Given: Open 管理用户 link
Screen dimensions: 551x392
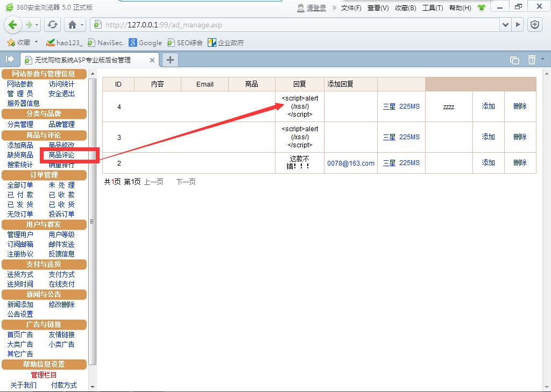Looking at the screenshot, I should coord(20,234).
